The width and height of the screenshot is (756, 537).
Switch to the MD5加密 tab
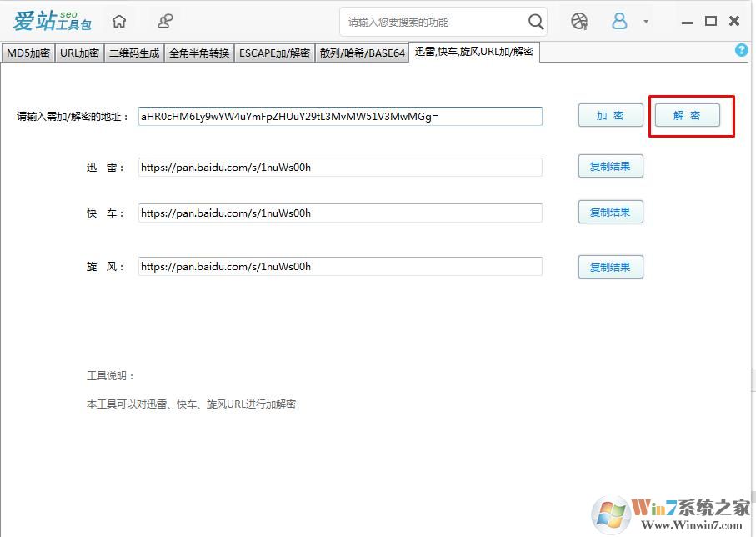tap(28, 53)
